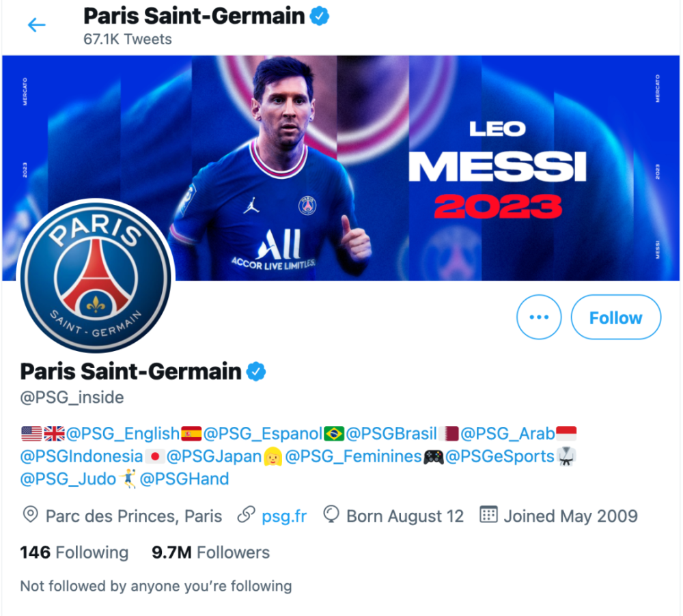Visit the @PSG_Feminines account link
The height and width of the screenshot is (616, 683).
(353, 456)
